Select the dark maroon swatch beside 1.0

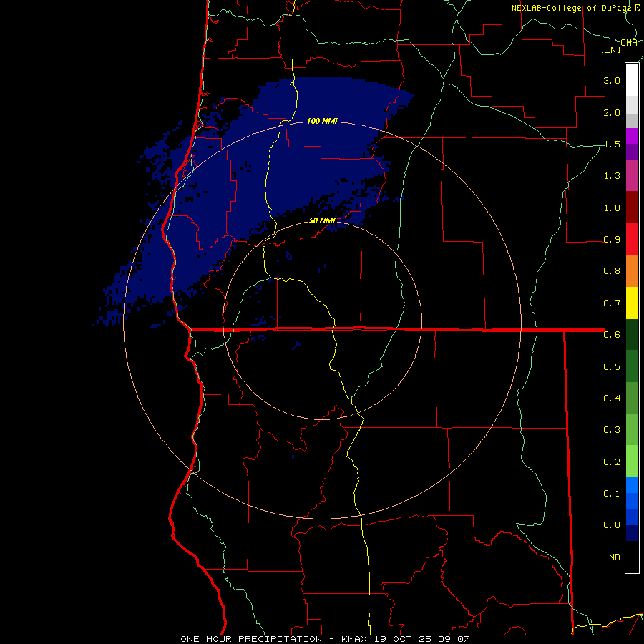click(x=632, y=208)
